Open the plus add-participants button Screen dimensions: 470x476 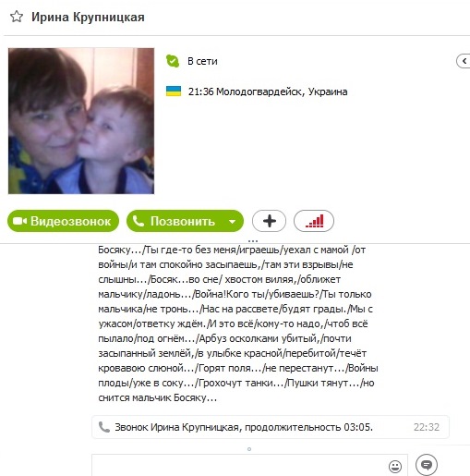[269, 221]
